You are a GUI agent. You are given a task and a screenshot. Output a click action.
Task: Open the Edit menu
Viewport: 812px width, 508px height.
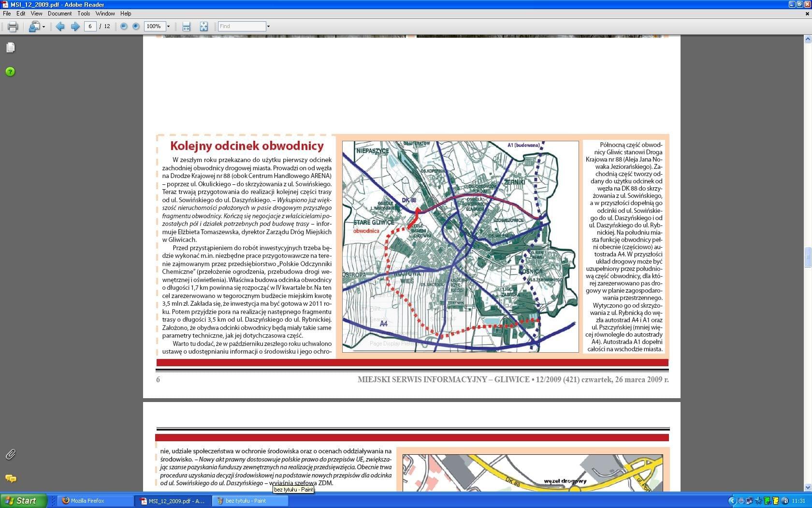21,14
